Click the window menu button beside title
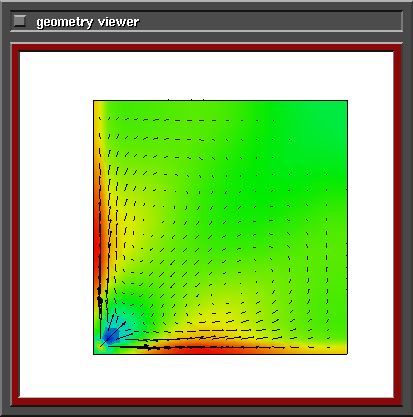Screen dimensions: 413x417 click(20, 21)
